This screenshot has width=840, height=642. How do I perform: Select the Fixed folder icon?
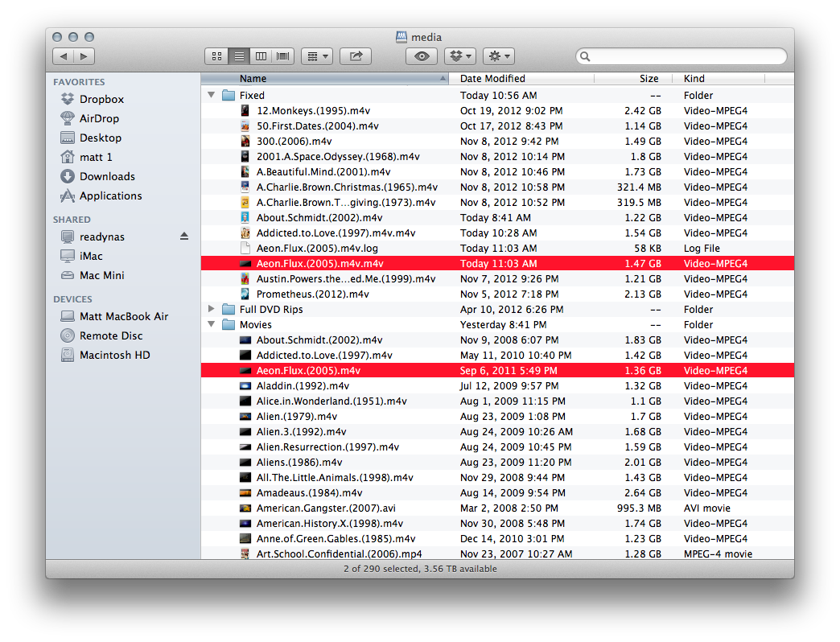tap(229, 95)
